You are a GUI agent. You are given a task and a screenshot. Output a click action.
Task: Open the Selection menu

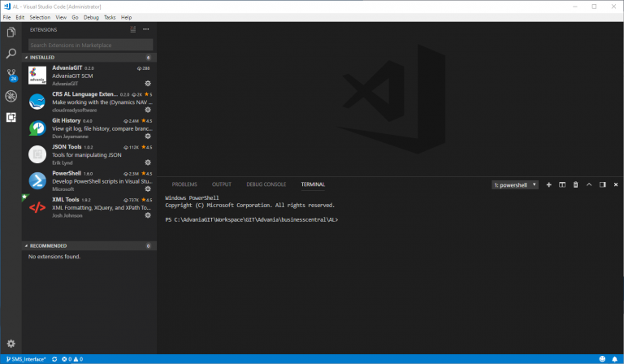point(39,17)
